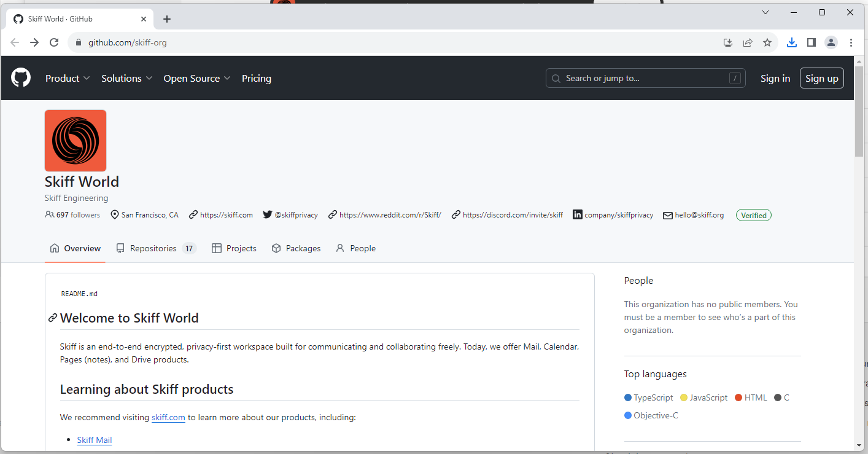Viewport: 868px width, 454px height.
Task: Switch to the Projects tab
Action: coord(234,248)
